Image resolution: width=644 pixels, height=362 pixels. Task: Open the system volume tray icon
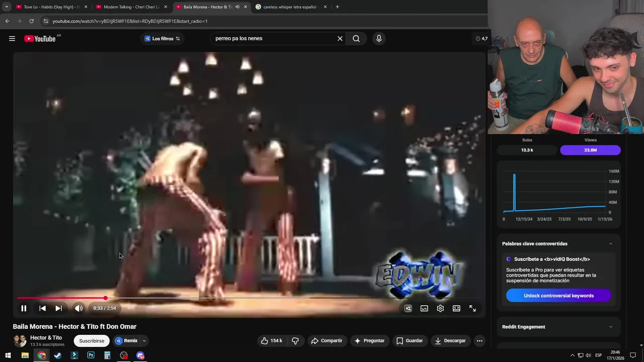click(588, 355)
